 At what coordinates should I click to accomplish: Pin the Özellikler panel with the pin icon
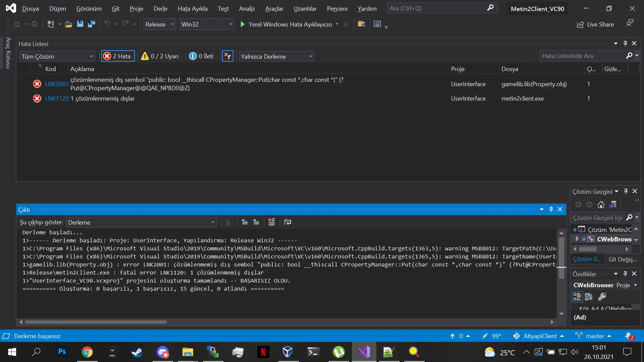(x=625, y=274)
